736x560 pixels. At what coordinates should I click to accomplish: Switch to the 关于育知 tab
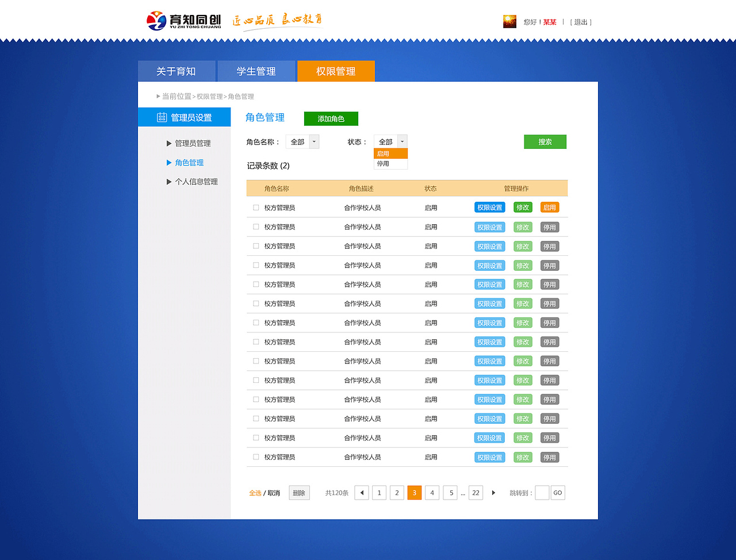[x=177, y=71]
